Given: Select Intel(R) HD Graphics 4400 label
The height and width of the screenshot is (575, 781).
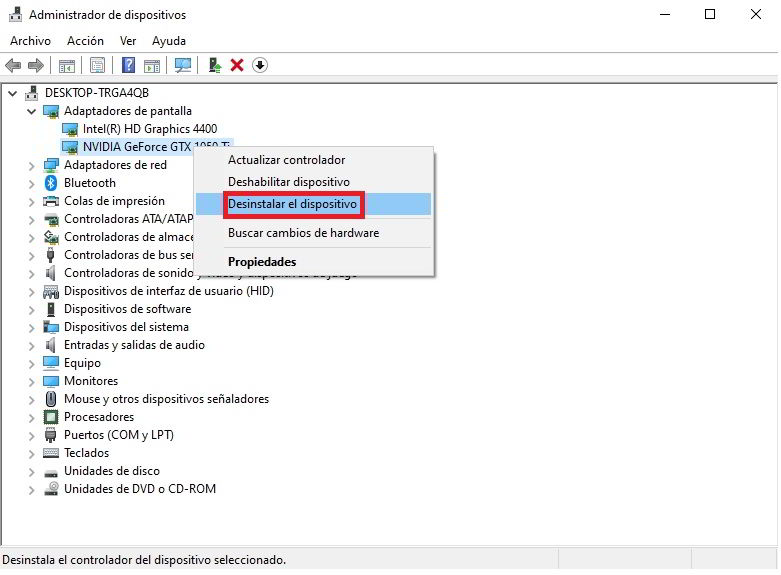Looking at the screenshot, I should coord(150,129).
